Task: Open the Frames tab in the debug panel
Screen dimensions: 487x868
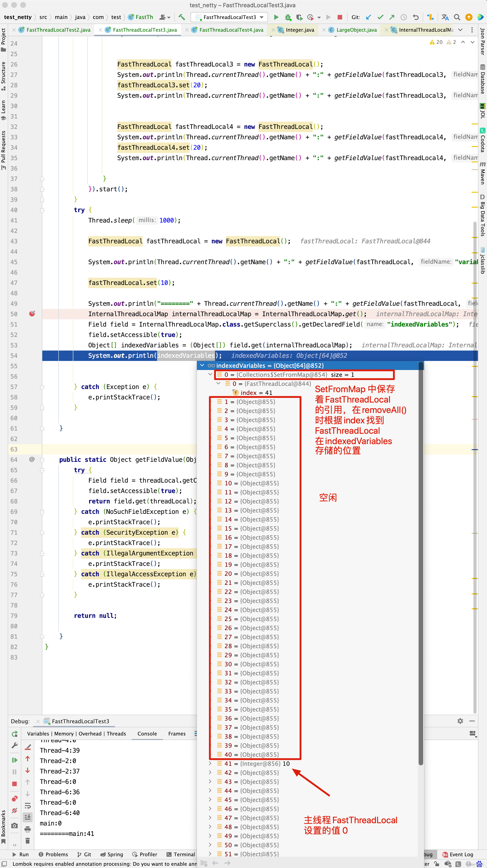Action: (x=177, y=734)
